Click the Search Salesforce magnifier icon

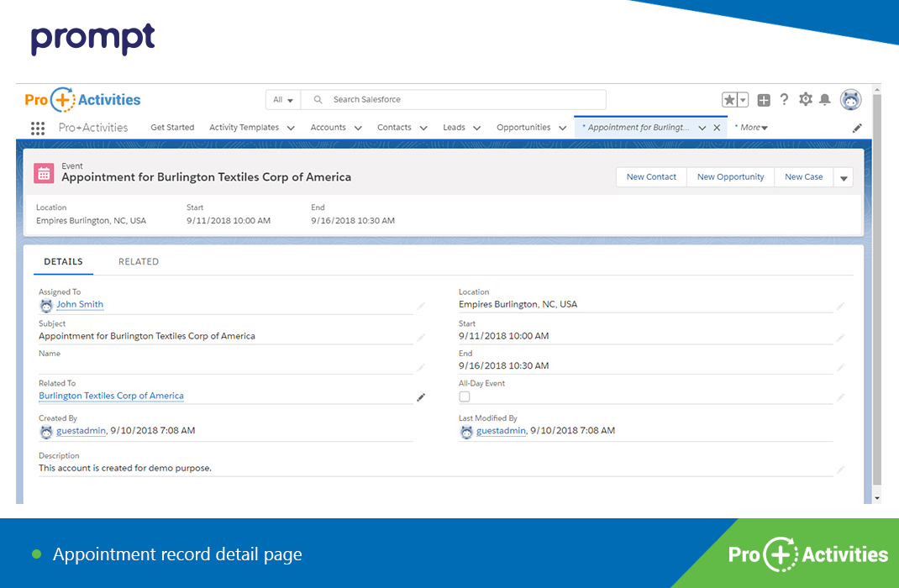pos(317,99)
